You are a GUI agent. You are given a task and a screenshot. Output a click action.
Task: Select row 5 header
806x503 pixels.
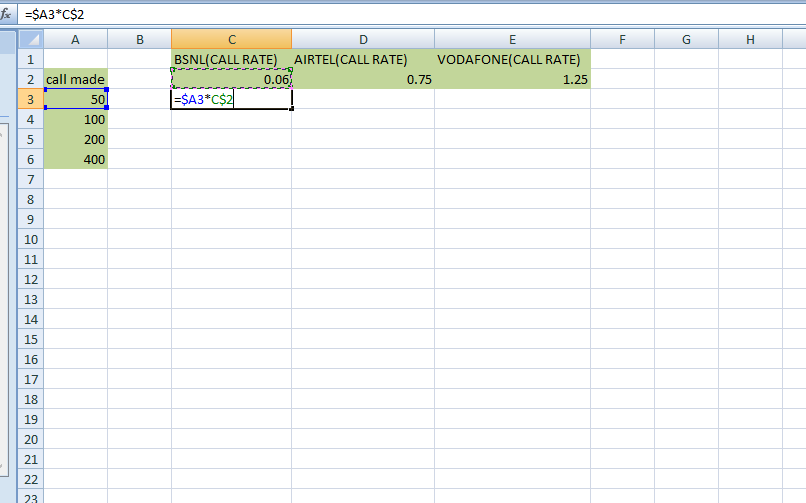point(31,140)
